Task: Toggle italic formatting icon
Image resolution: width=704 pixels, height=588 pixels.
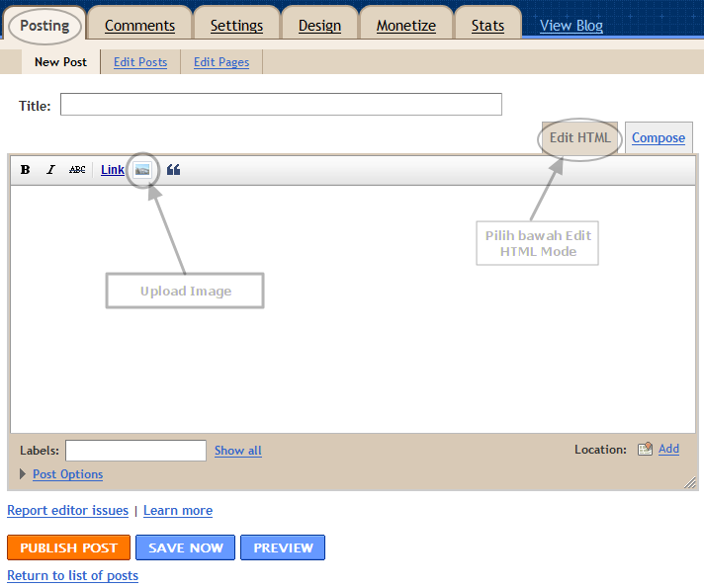Action: [50, 170]
